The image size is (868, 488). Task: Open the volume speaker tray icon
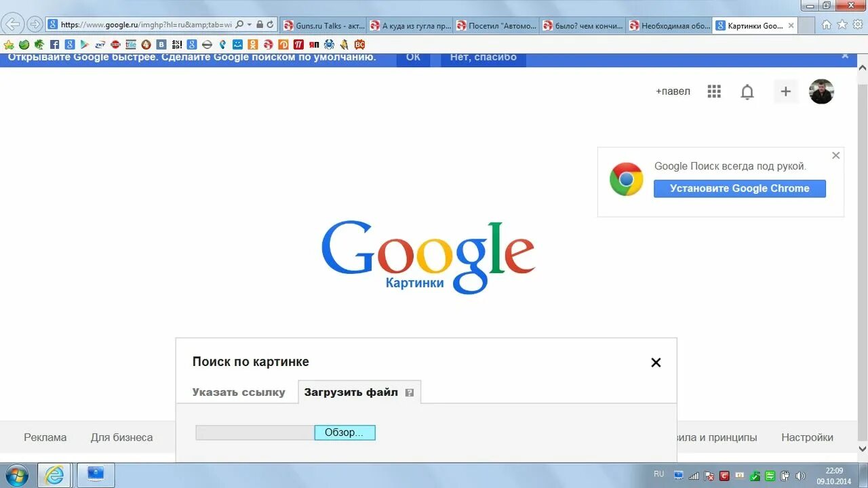[800, 476]
